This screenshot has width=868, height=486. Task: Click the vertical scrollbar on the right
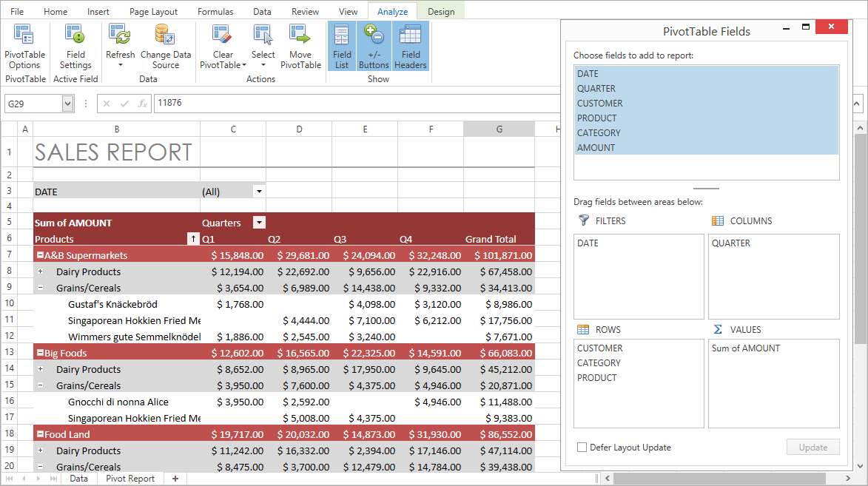[x=859, y=296]
